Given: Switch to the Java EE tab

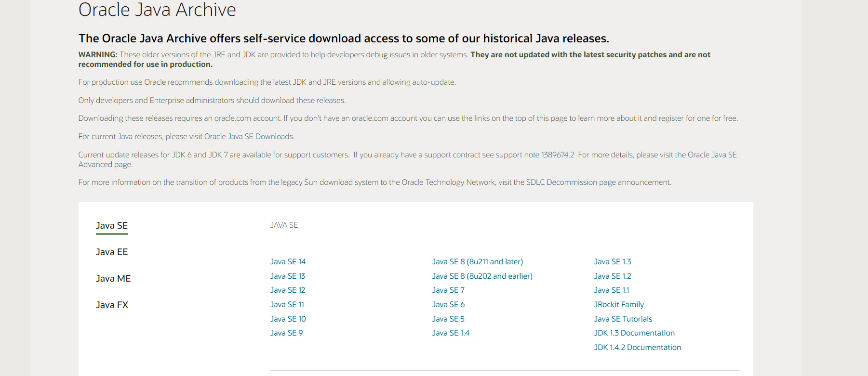Looking at the screenshot, I should tap(112, 252).
